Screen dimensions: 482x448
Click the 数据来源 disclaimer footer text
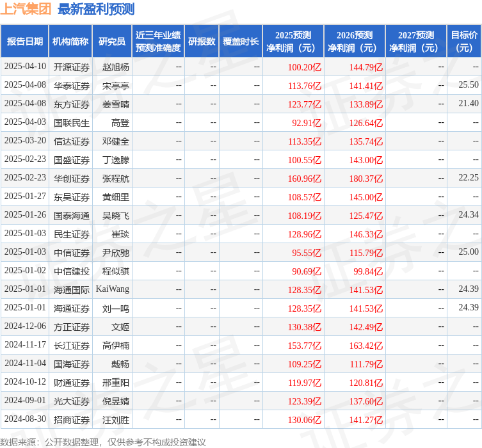click(102, 442)
